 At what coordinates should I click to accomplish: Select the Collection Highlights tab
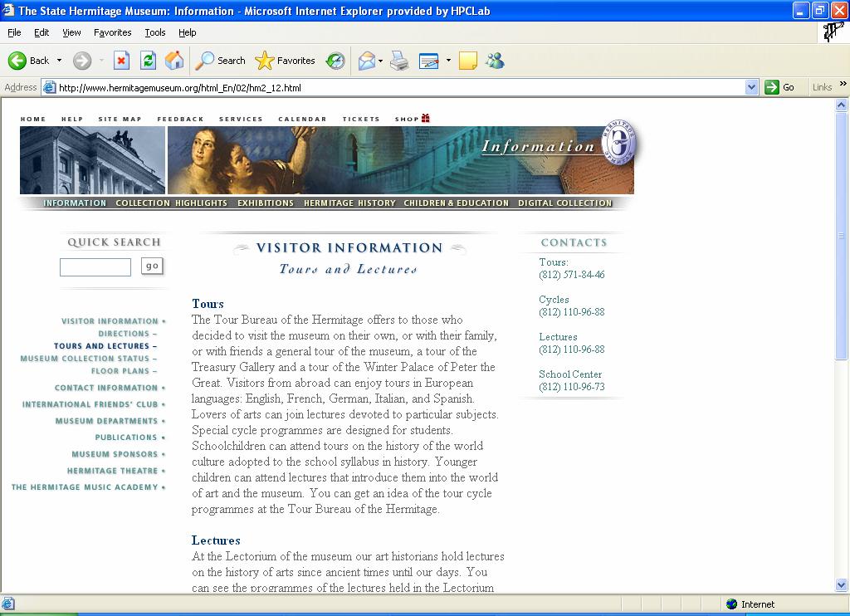[171, 203]
